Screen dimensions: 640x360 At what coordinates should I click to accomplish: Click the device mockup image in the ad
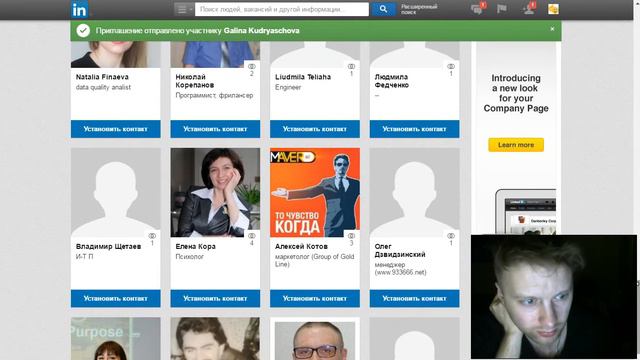point(526,211)
